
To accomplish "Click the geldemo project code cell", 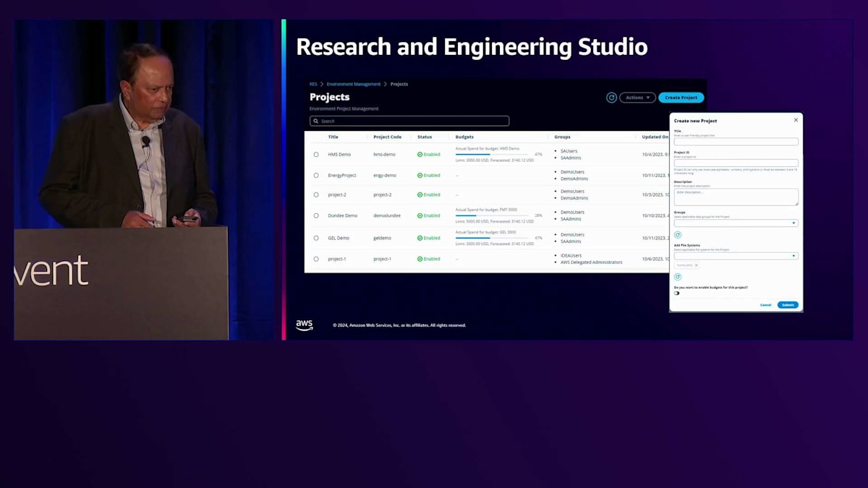I will 383,238.
